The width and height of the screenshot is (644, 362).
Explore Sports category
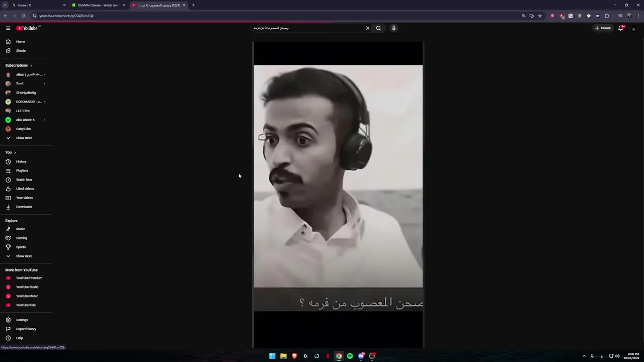[26, 247]
